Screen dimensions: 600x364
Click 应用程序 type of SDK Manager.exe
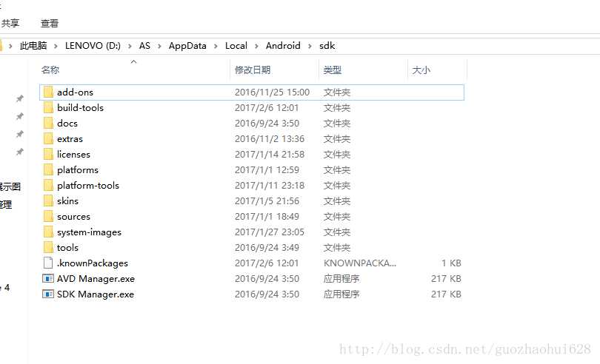pyautogui.click(x=341, y=294)
